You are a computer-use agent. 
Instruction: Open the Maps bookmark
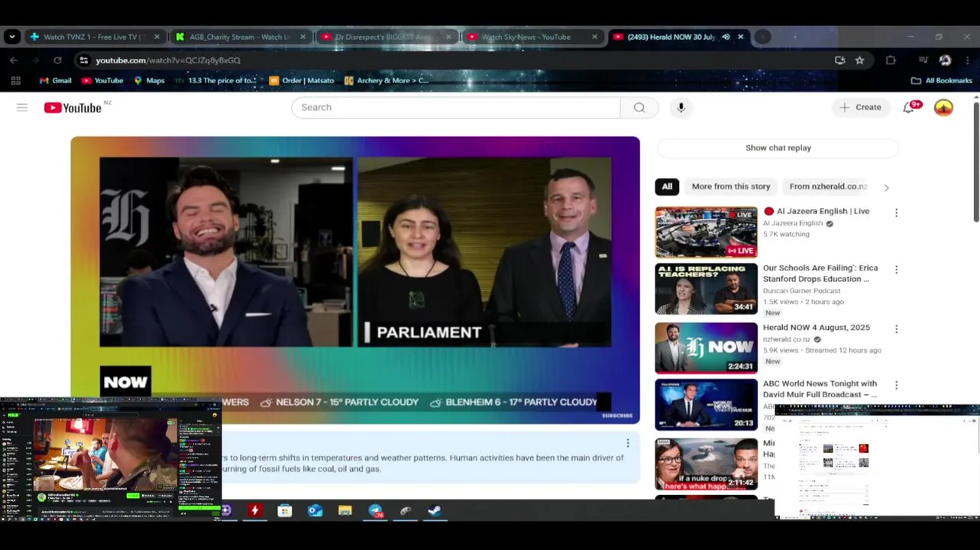point(149,80)
